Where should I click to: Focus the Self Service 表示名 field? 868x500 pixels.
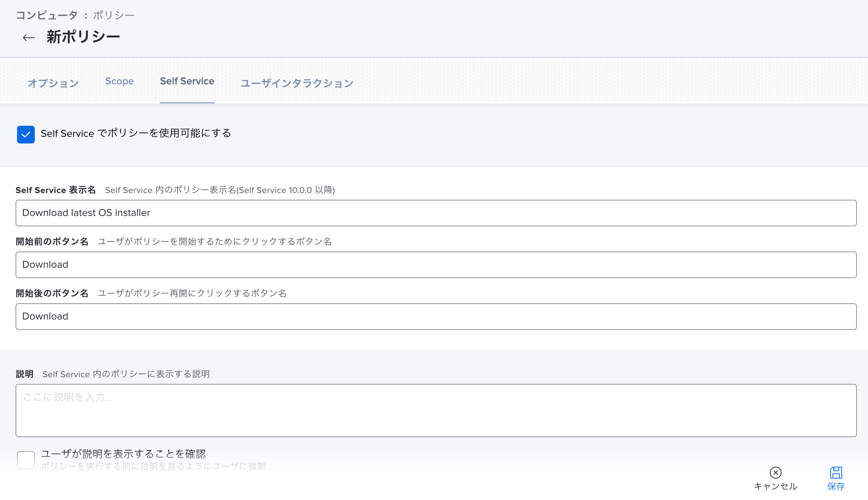(x=436, y=213)
